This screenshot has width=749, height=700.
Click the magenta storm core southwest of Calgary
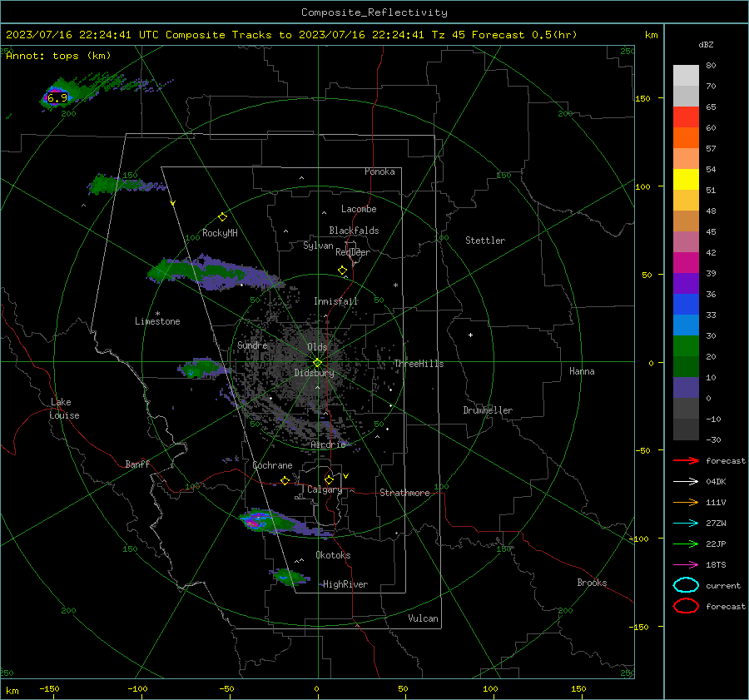(x=254, y=524)
